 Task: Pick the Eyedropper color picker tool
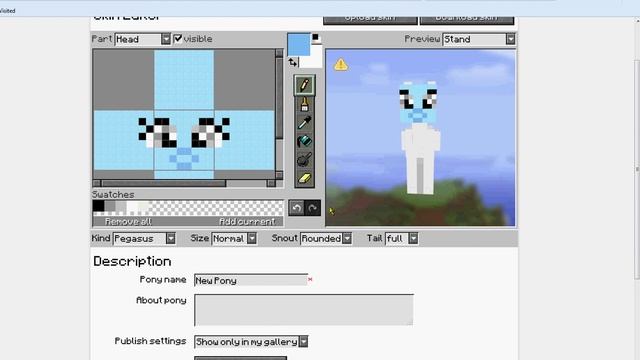point(304,123)
